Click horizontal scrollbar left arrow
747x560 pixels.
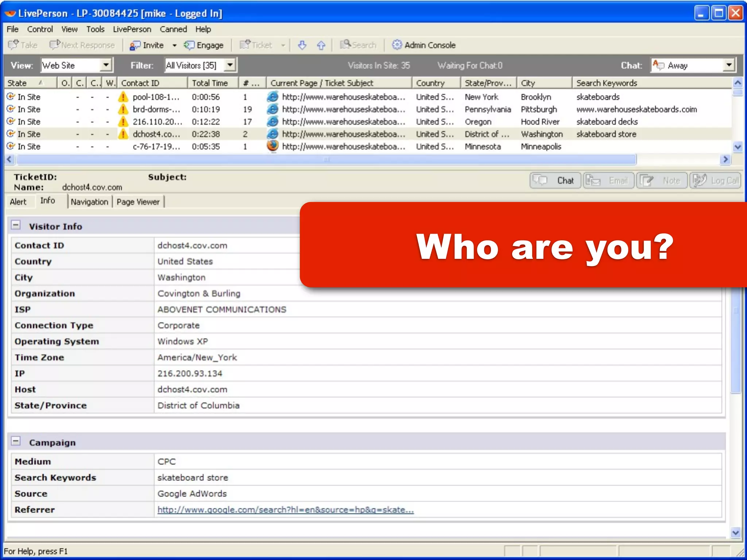click(10, 159)
